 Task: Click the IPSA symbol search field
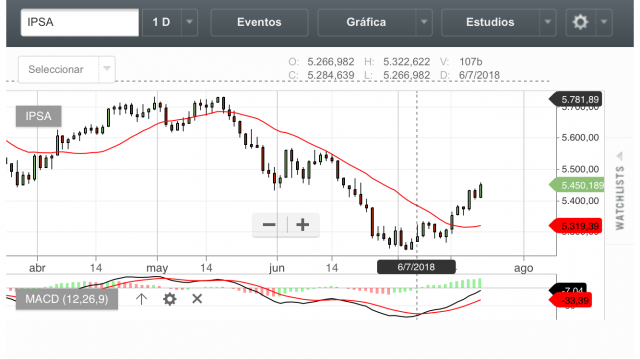point(80,22)
